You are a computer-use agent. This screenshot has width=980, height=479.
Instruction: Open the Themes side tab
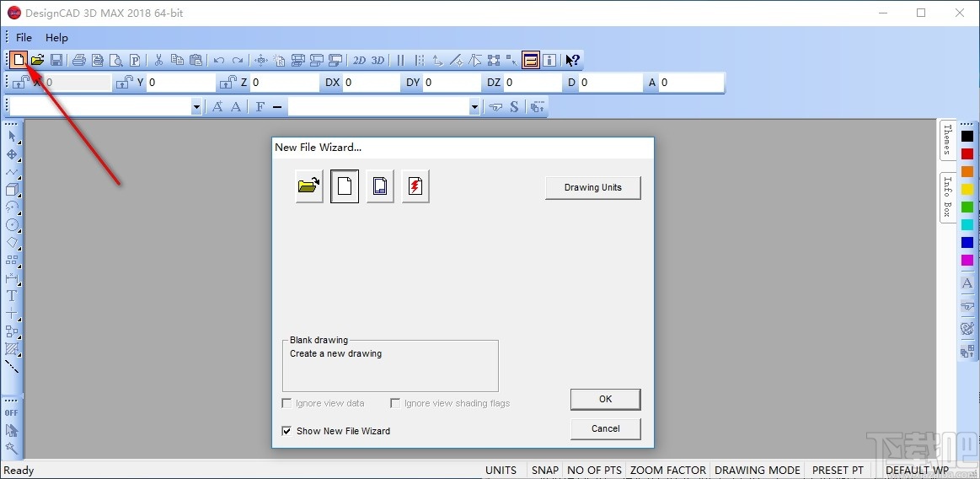click(948, 140)
